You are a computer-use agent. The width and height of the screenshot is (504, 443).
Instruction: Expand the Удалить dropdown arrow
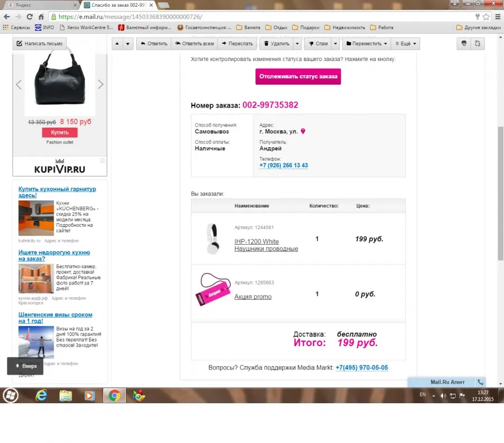tap(297, 44)
